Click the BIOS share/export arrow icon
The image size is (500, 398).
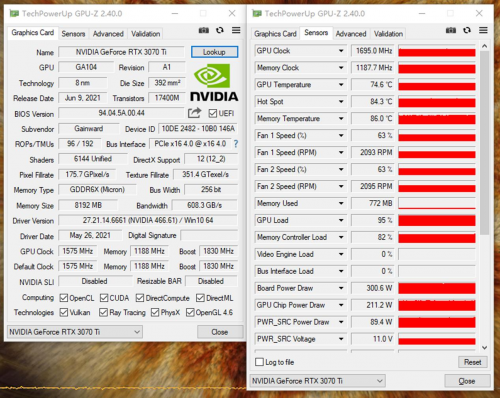[194, 113]
